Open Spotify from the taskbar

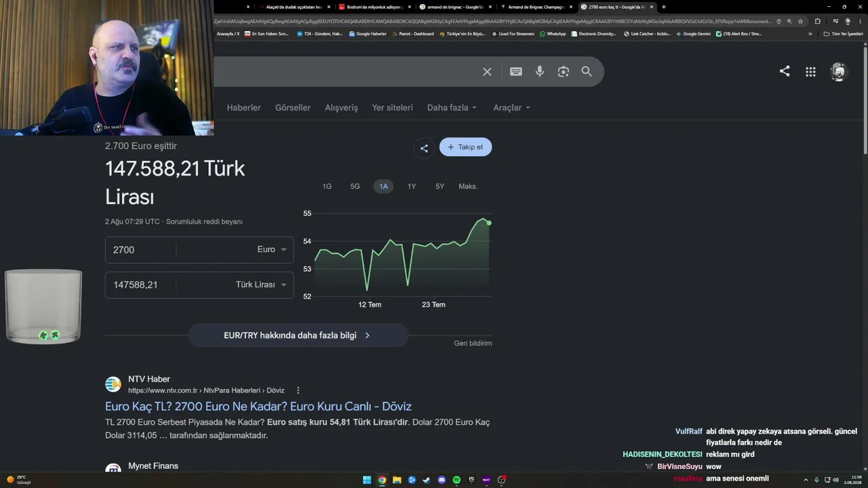(x=456, y=480)
